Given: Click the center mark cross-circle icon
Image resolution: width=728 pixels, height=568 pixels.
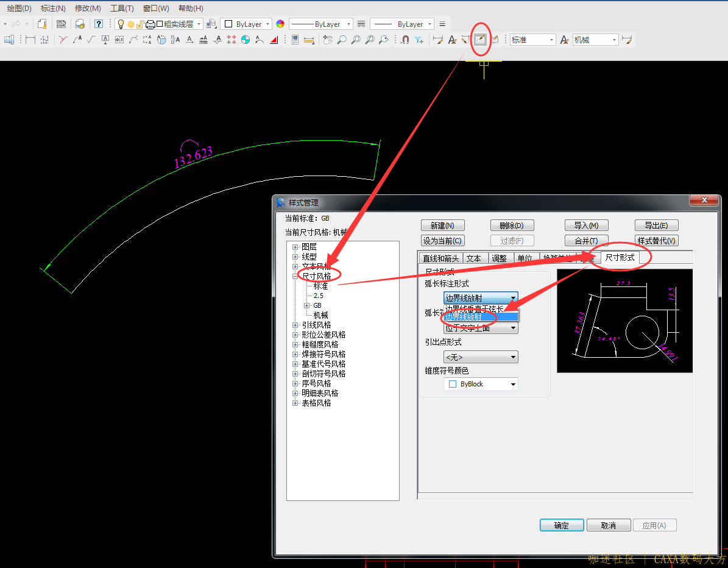Looking at the screenshot, I should 246,40.
